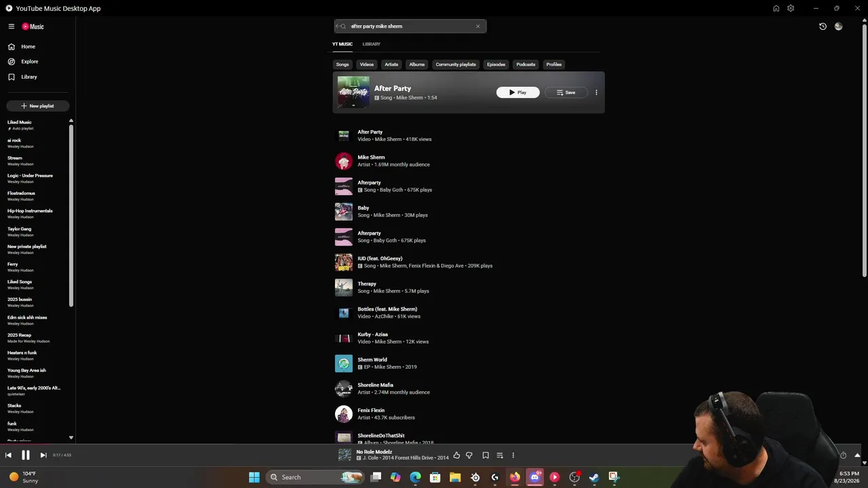
Task: Open File Explorer from taskbar
Action: click(x=455, y=477)
